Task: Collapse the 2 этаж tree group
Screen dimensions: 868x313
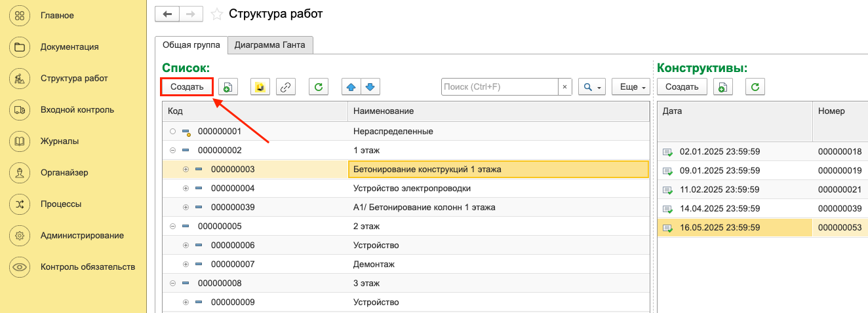Action: [x=173, y=227]
